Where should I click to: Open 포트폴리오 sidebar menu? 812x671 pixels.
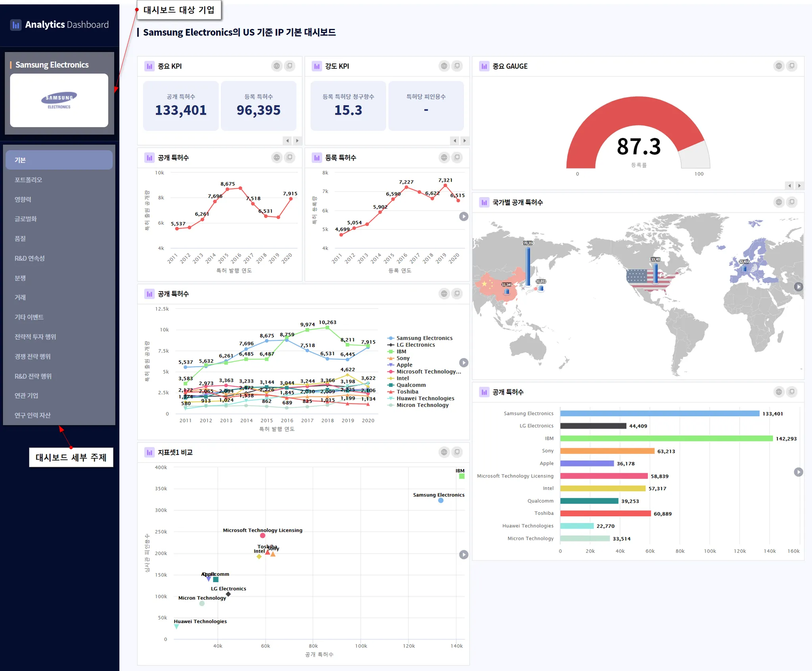click(28, 180)
